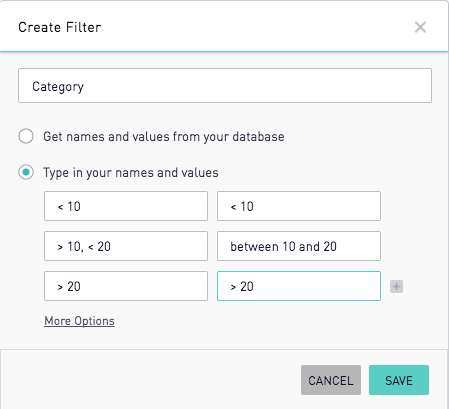This screenshot has width=449, height=409.
Task: Focus the first-row name field showing '< 10'
Action: [x=126, y=206]
